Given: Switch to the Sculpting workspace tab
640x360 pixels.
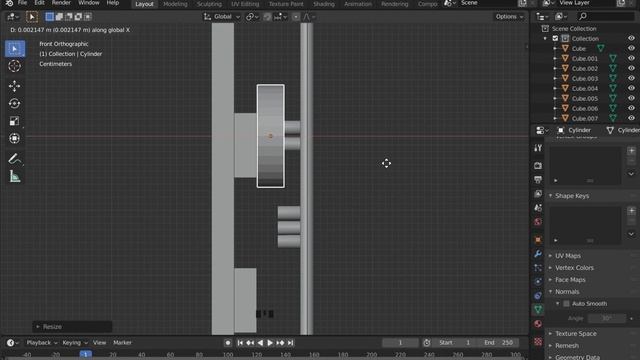Looking at the screenshot, I should (209, 4).
